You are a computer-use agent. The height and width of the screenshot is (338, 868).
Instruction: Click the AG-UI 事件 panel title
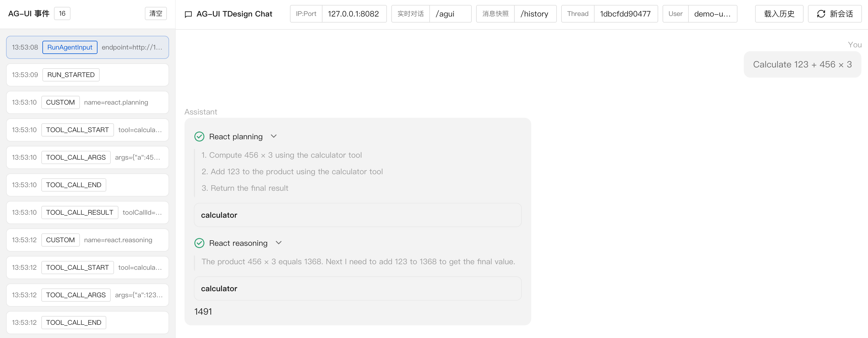tap(29, 13)
